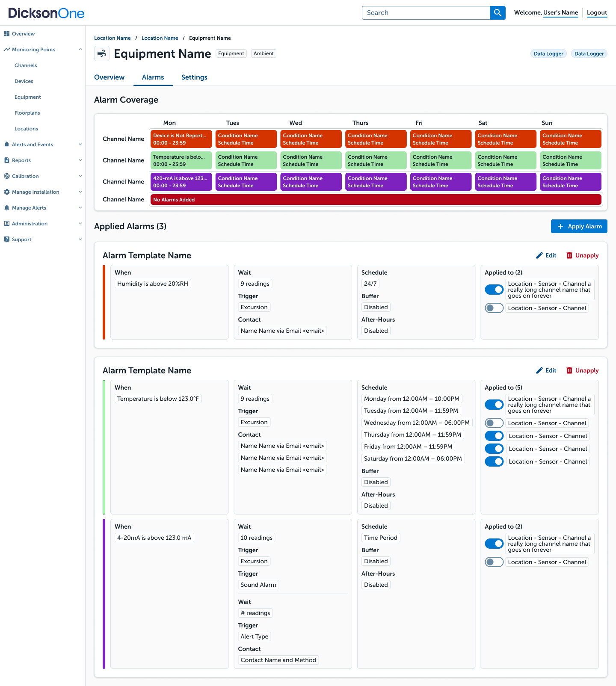Enable the off toggle in Applied to (5)
The width and height of the screenshot is (616, 686).
click(494, 423)
